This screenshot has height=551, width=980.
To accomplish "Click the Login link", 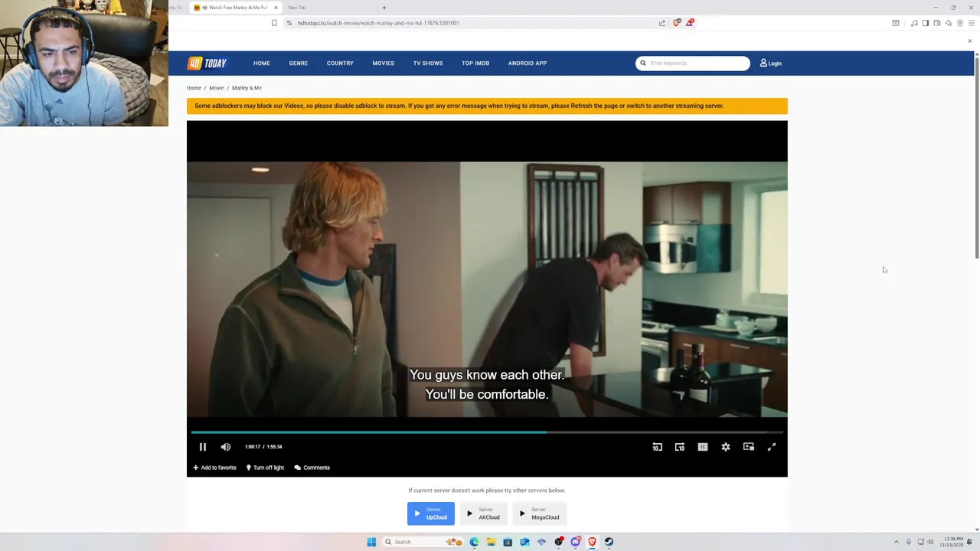I will 771,64.
